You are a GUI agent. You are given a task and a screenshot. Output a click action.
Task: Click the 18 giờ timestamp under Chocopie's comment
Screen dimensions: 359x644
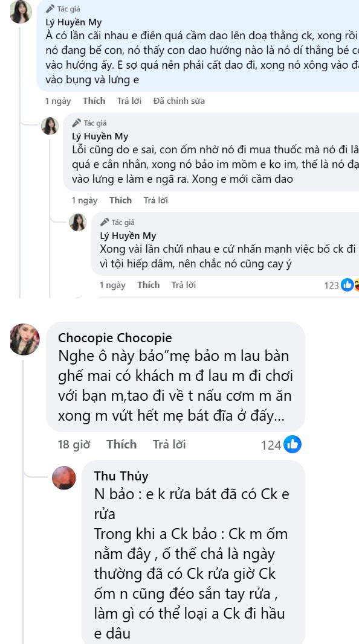pos(78,444)
